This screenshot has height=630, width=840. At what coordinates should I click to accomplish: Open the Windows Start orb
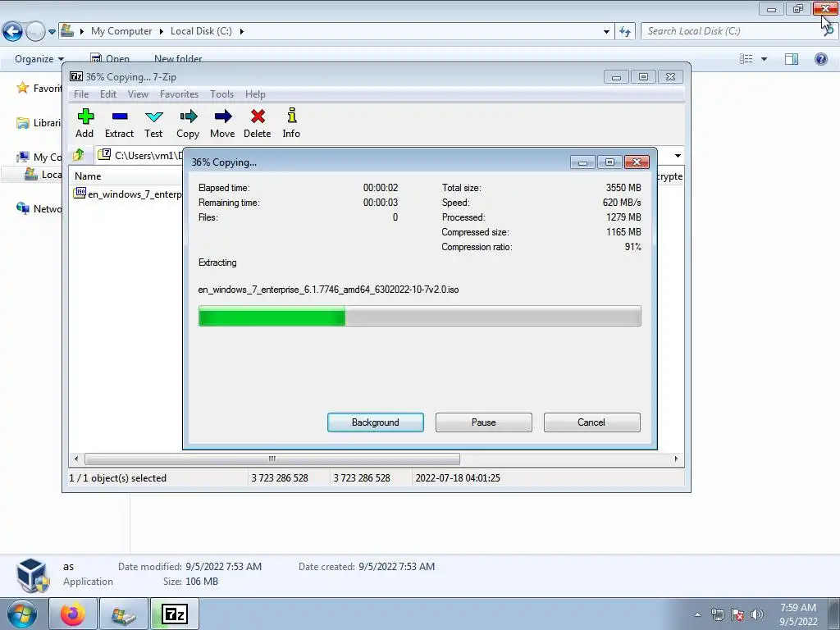tap(21, 614)
